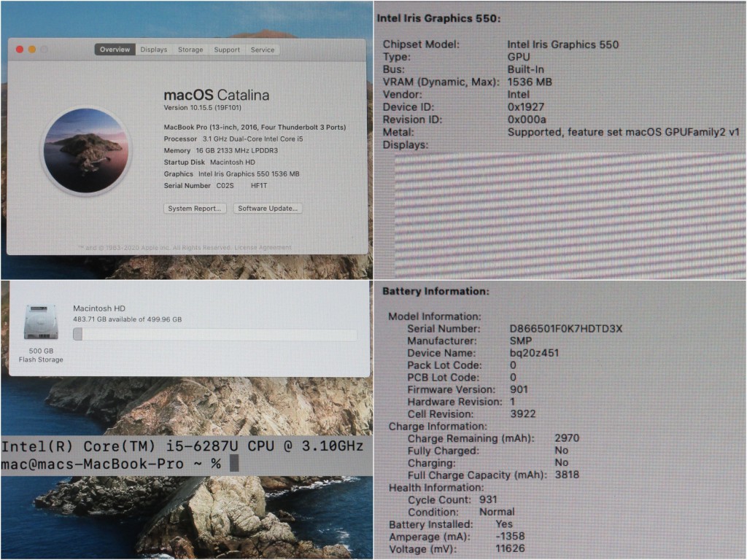Click the Firmware Version '901'
The image size is (747, 560).
tap(519, 389)
